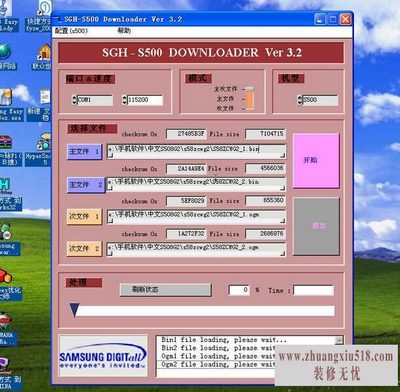Maximize the SGH-S500 Downloader window
Viewport: 400px width, 392px height.
tap(333, 19)
